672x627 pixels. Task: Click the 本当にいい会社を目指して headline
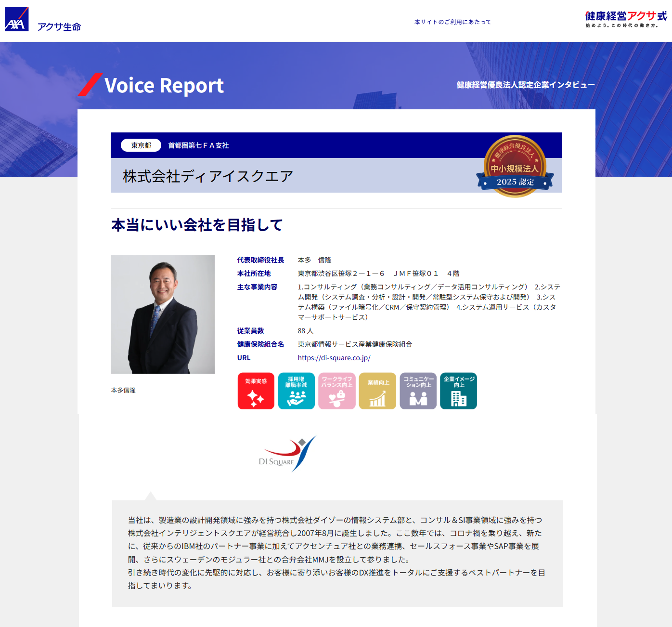click(197, 225)
